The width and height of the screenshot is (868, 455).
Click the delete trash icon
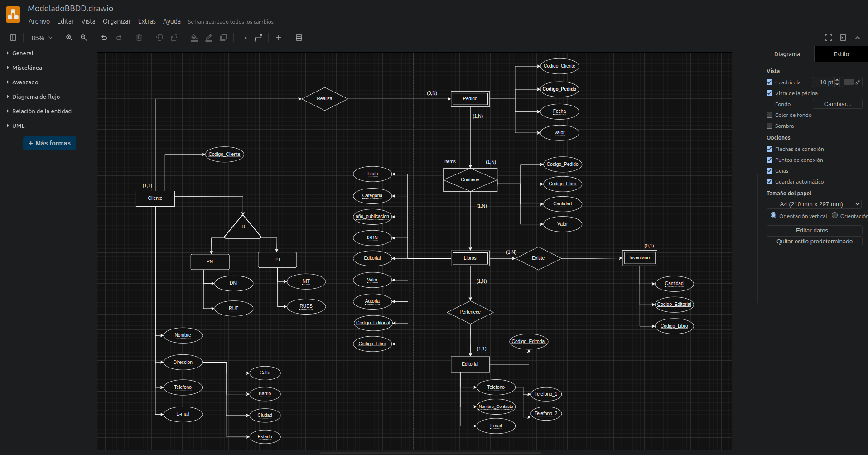click(139, 38)
